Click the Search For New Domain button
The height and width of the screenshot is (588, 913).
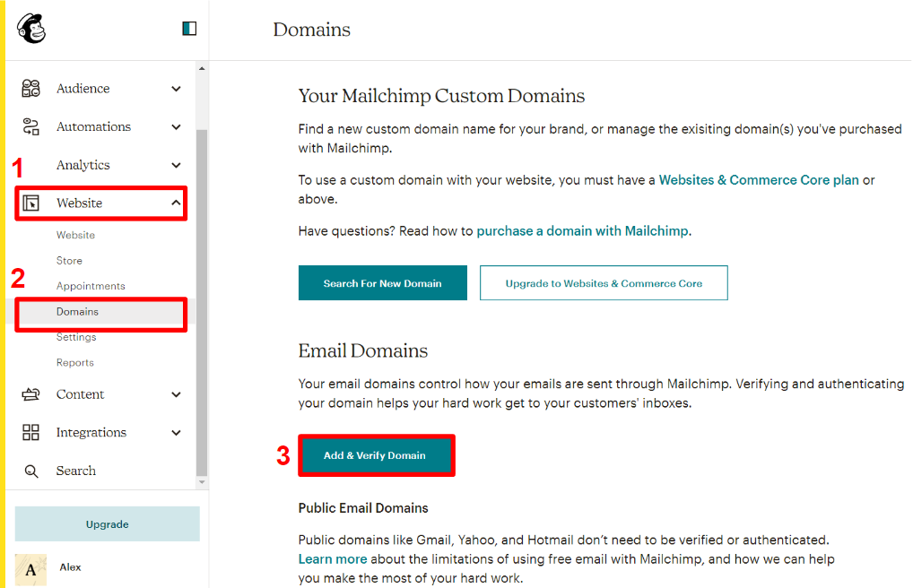[383, 283]
